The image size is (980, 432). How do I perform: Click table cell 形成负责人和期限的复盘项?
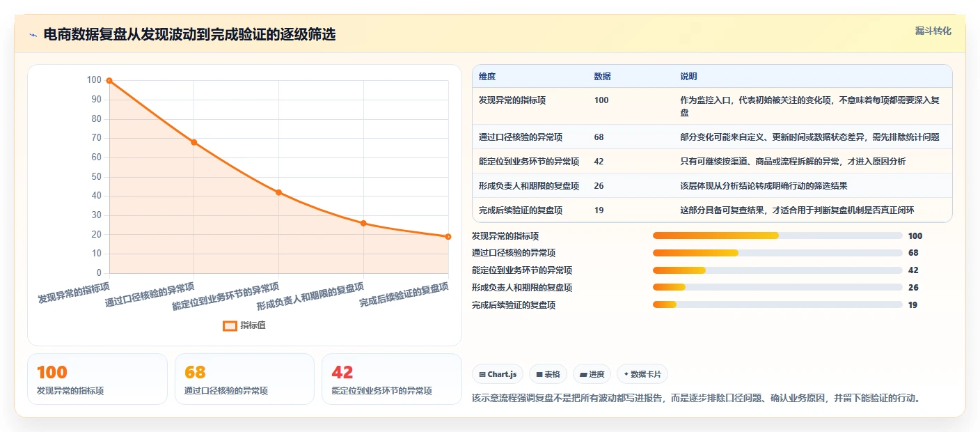pyautogui.click(x=529, y=186)
